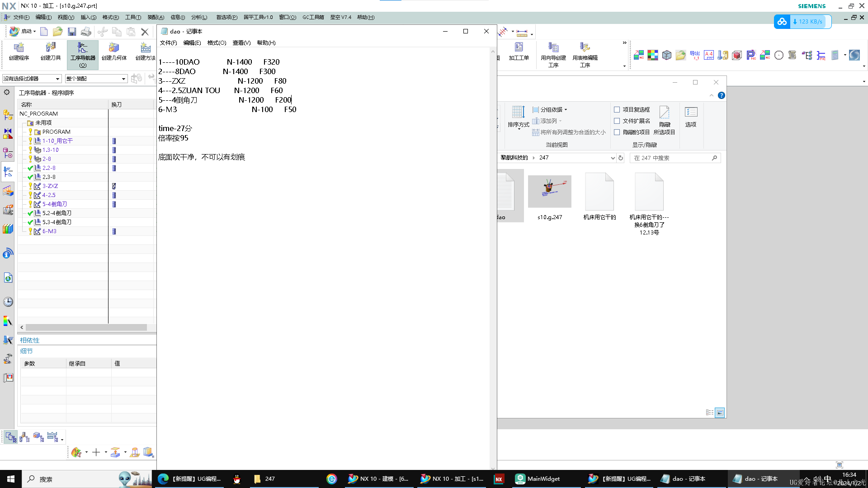The image size is (868, 488).
Task: Toggle the 工序导航器 (Operation Navigator) button
Action: pyautogui.click(x=83, y=55)
